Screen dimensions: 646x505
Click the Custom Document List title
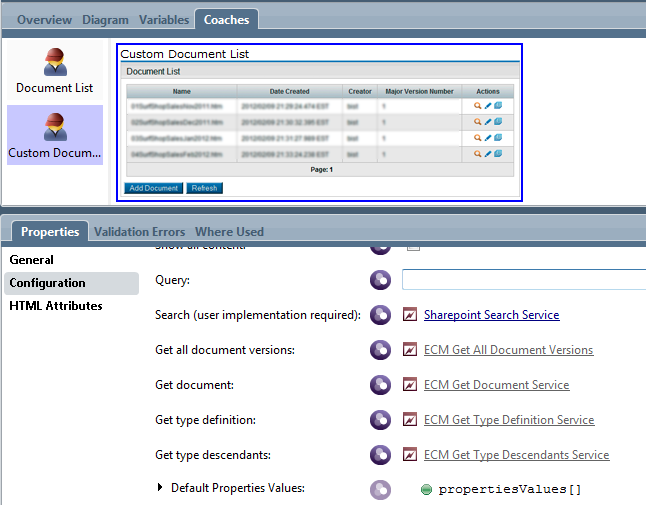pos(185,54)
